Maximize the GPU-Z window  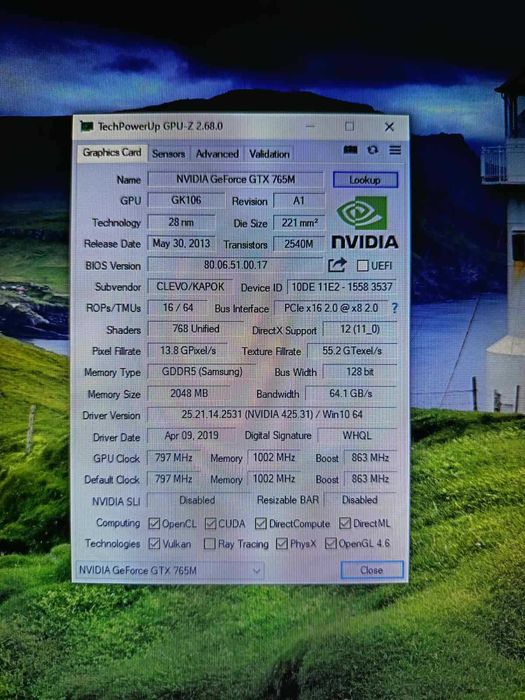[350, 126]
